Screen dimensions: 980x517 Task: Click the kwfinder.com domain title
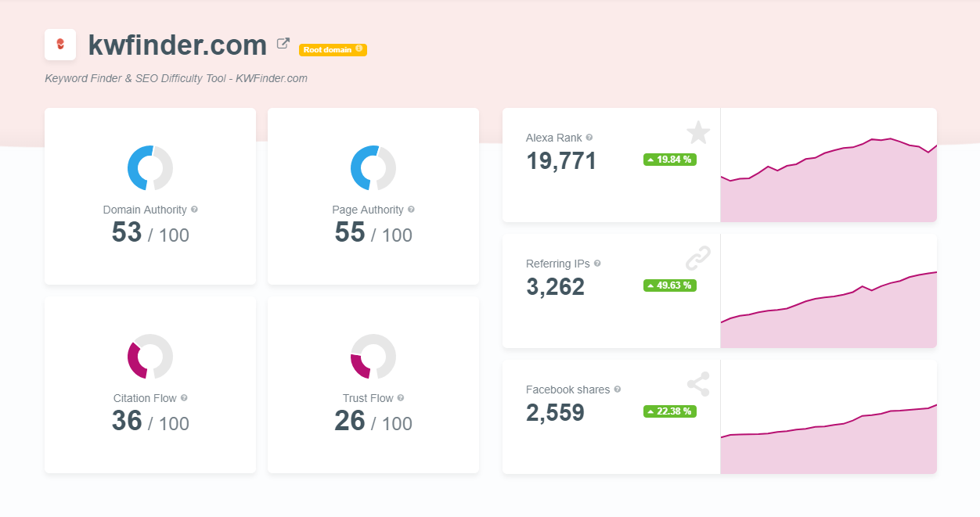[178, 45]
